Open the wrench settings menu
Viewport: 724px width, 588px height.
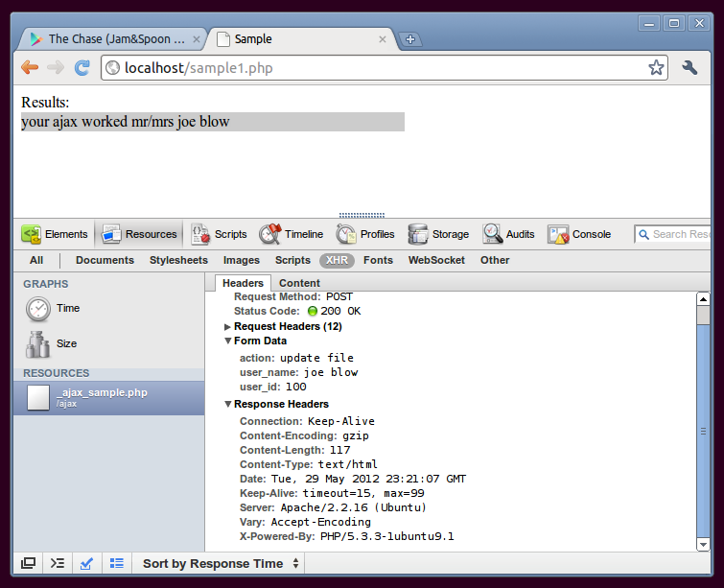[689, 67]
